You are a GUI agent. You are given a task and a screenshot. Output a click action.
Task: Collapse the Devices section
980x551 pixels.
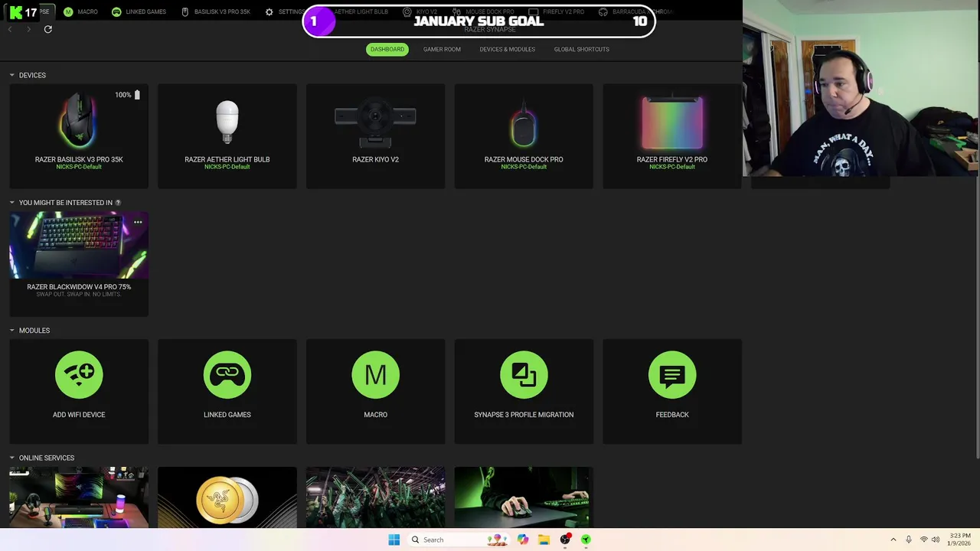[12, 75]
